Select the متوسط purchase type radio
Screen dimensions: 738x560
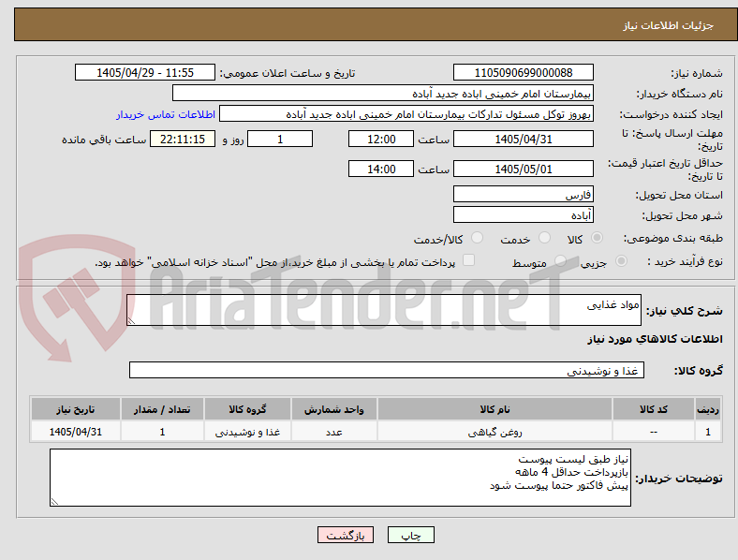point(560,260)
